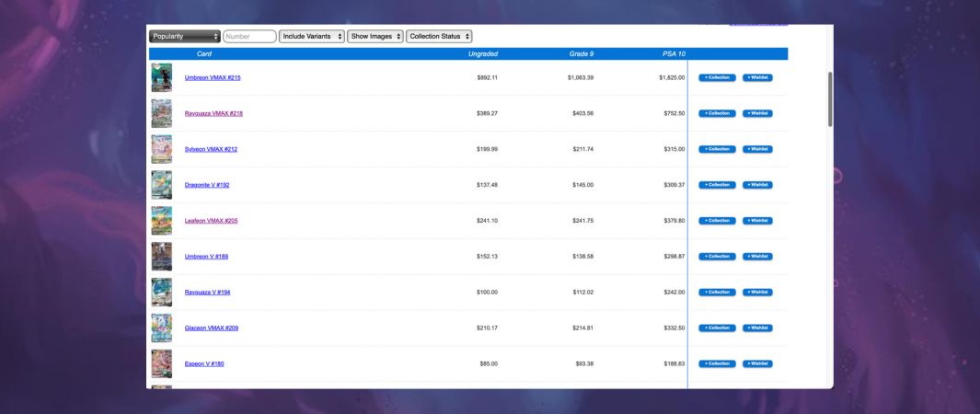The image size is (980, 414).
Task: Open the Umbreon VMAX #215 link
Action: (x=213, y=78)
